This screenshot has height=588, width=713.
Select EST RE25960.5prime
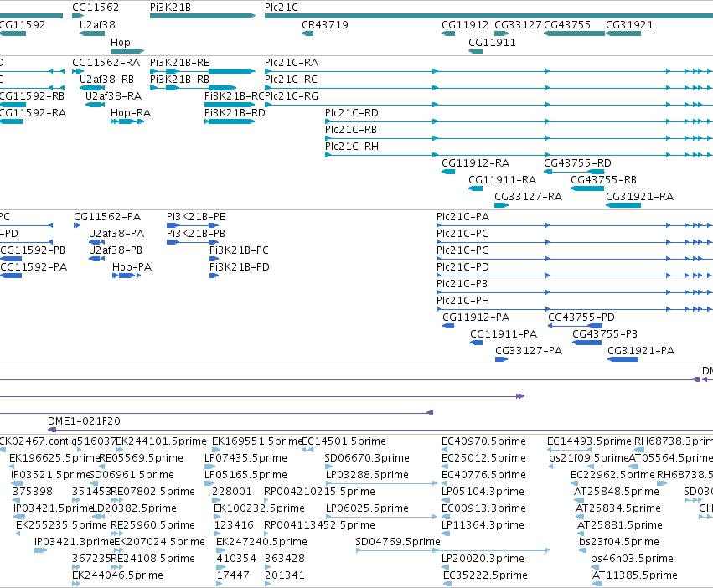click(x=152, y=525)
